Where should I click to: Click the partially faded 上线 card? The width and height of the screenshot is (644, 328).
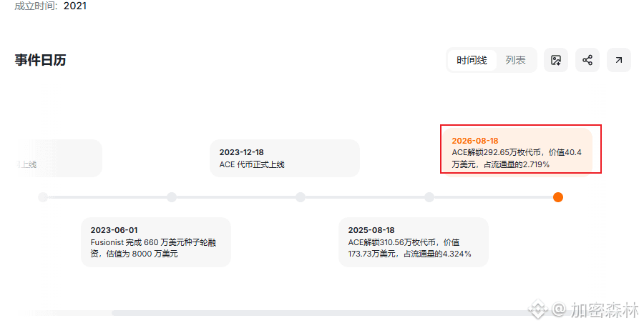pos(59,158)
